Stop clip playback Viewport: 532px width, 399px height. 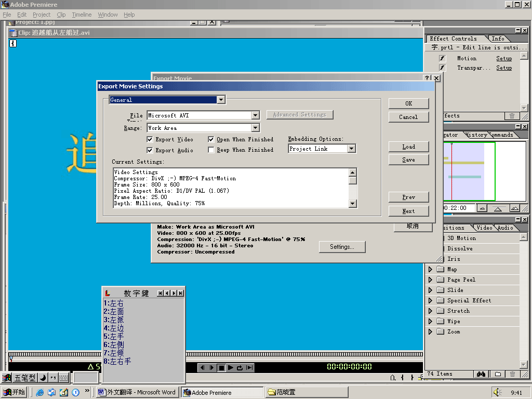click(221, 367)
